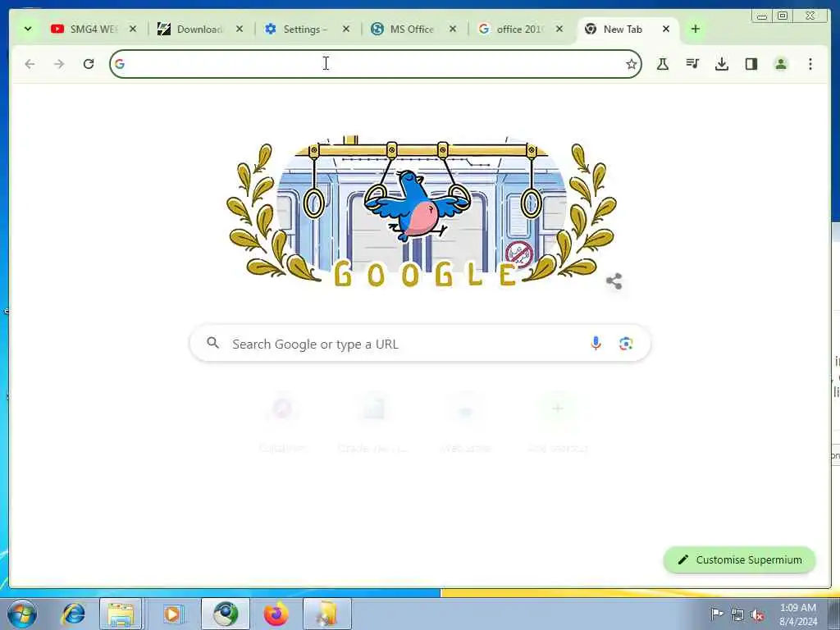The image size is (840, 630).
Task: Close the SMG4 YouTube tab
Action: (132, 29)
